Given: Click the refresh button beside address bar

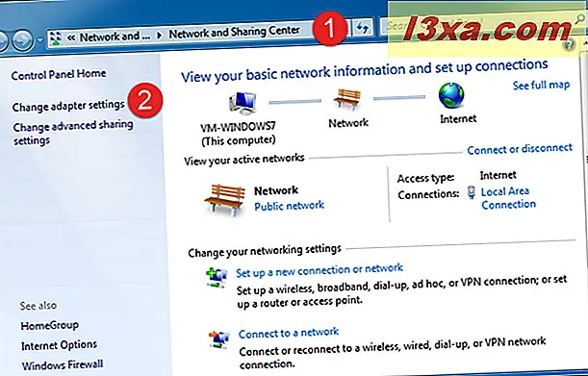Looking at the screenshot, I should [362, 27].
